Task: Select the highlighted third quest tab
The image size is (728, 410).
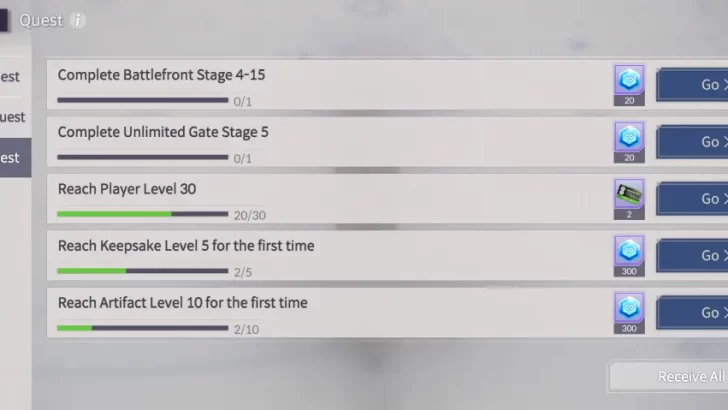Action: tap(12, 157)
